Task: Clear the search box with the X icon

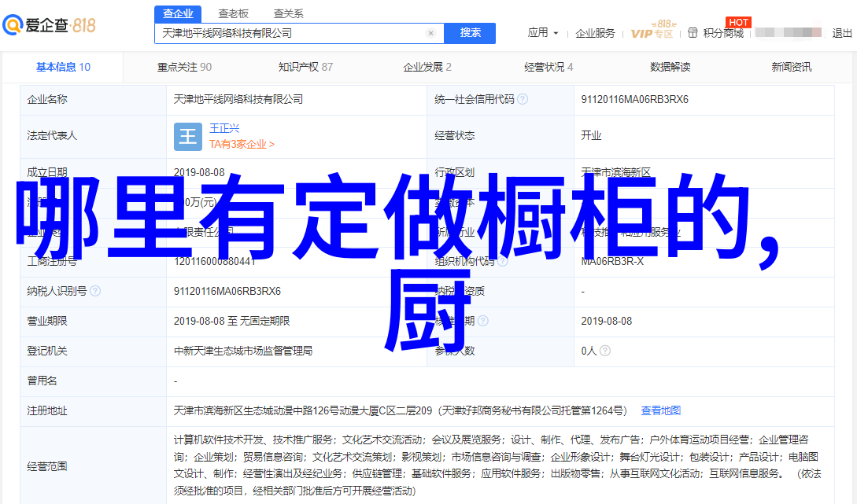Action: click(x=430, y=33)
